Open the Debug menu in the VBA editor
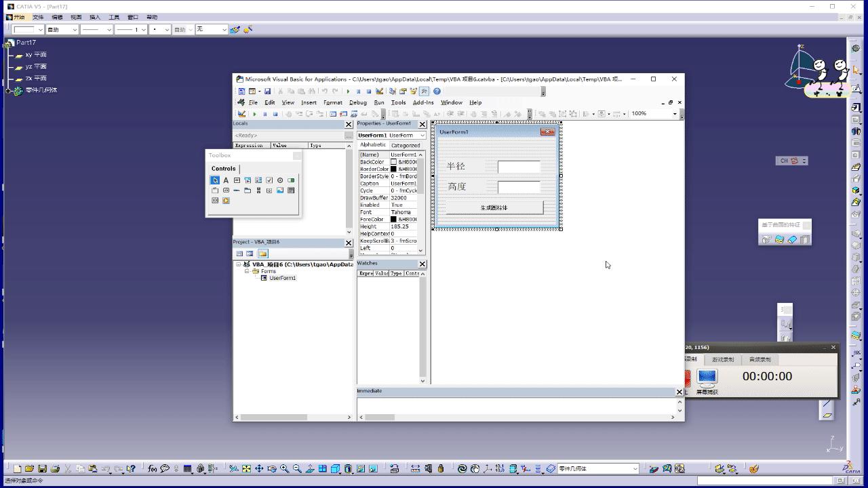868x488 pixels. point(357,102)
